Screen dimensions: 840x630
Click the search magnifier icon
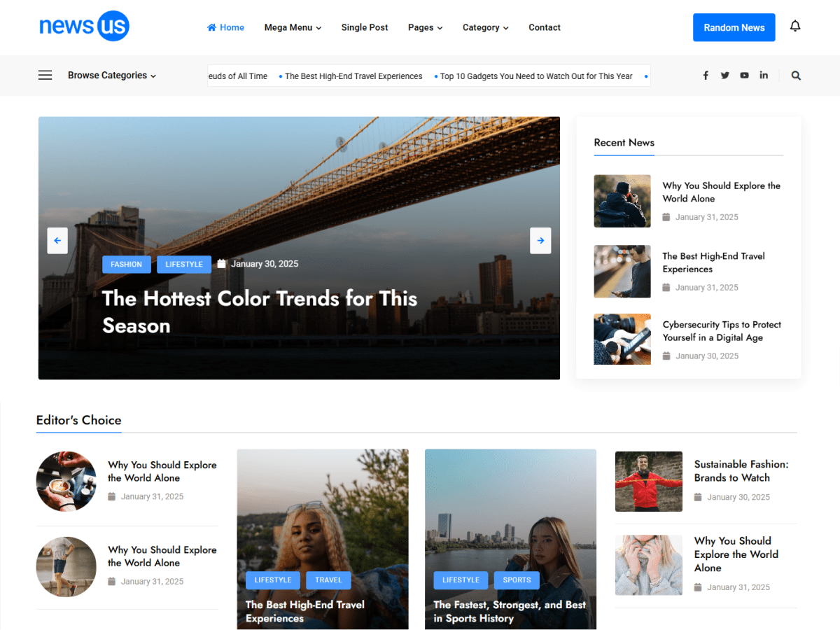point(796,76)
